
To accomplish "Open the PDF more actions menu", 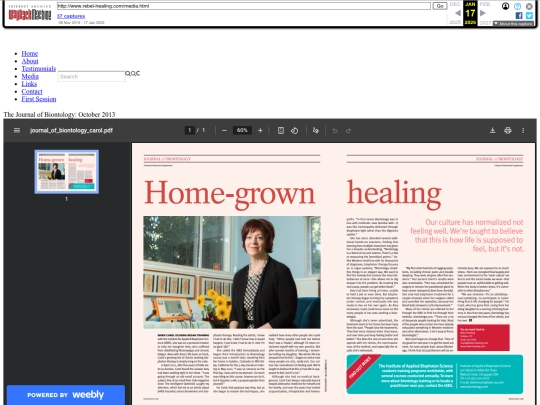I will 523,130.
